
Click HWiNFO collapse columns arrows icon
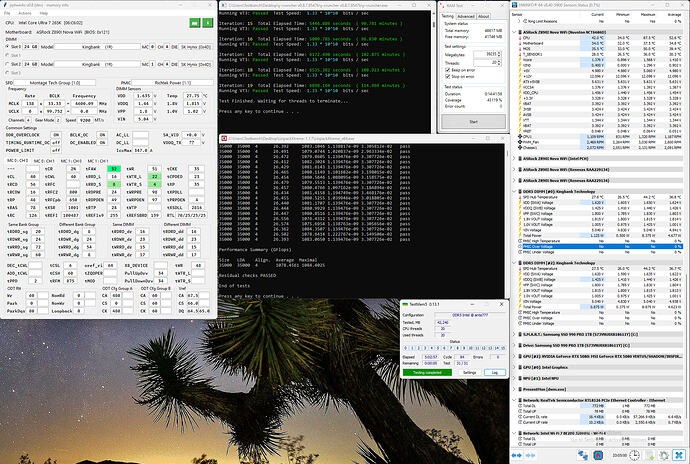(x=531, y=455)
